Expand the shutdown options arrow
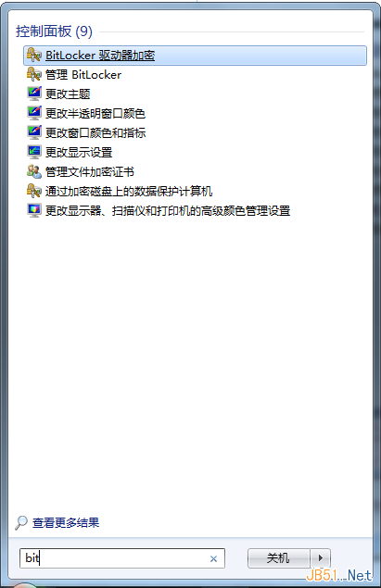Screen dimensions: 381x588 320,558
